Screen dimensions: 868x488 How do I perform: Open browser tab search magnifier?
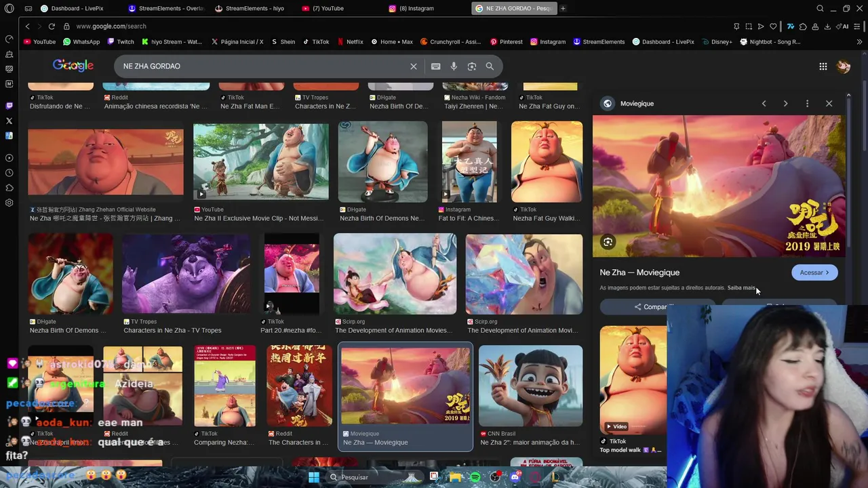(x=820, y=9)
